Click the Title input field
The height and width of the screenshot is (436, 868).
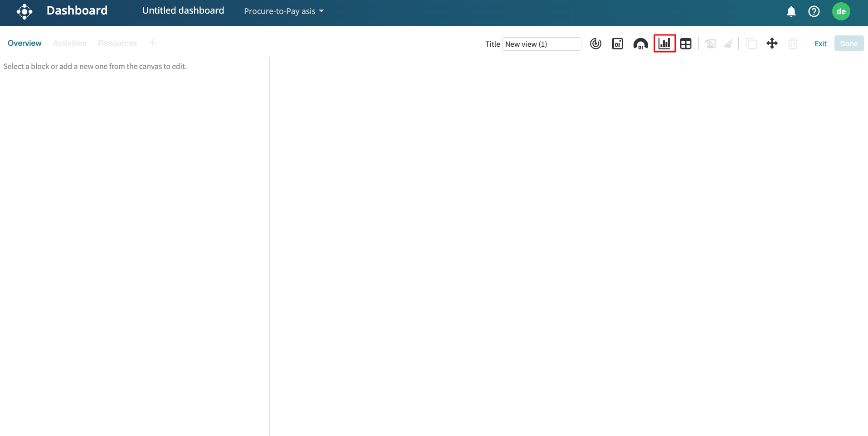[x=541, y=44]
